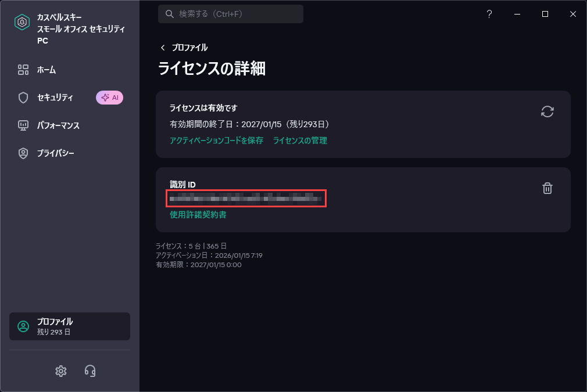Click the プロファイル breadcrumb text
Image resolution: width=587 pixels, height=392 pixels.
190,48
